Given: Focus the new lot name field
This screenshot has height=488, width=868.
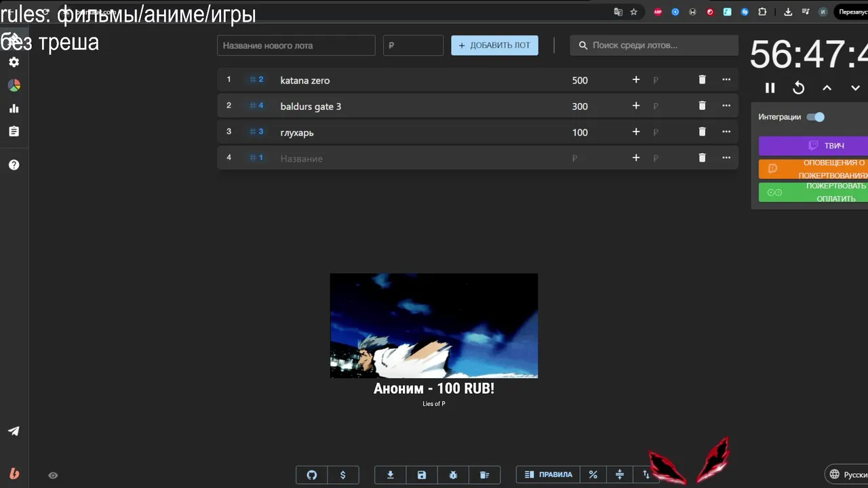Looking at the screenshot, I should (296, 45).
